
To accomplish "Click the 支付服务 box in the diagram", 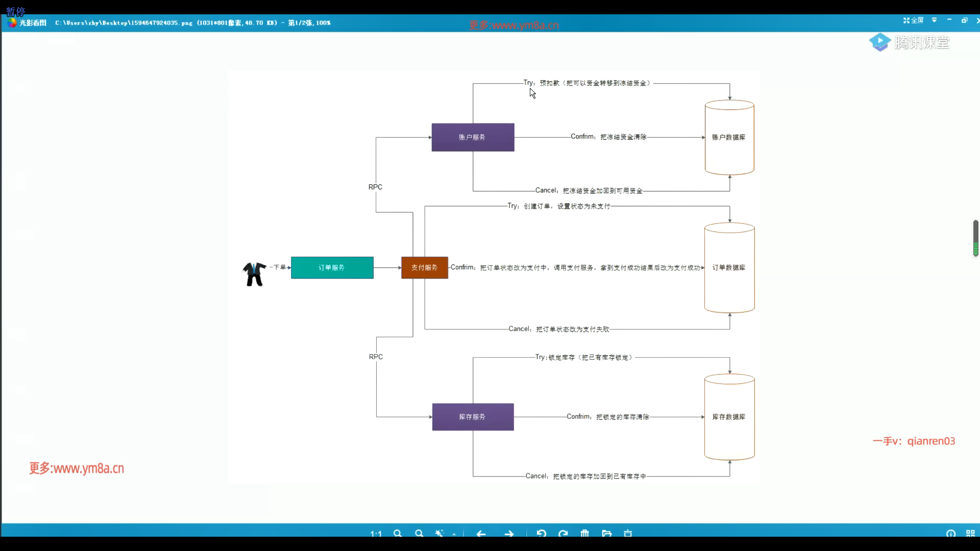I will coord(424,267).
